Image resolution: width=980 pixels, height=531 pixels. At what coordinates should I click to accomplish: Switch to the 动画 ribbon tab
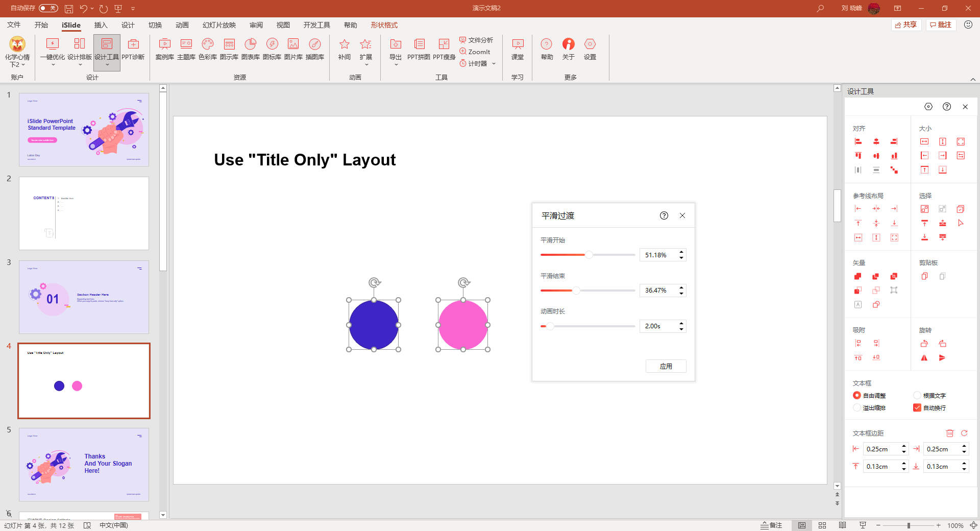coord(182,25)
